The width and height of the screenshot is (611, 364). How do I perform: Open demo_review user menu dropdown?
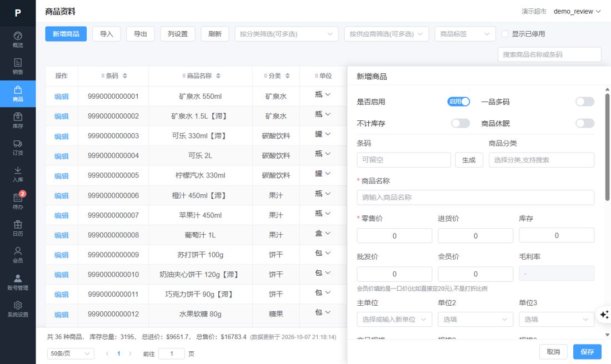click(577, 11)
